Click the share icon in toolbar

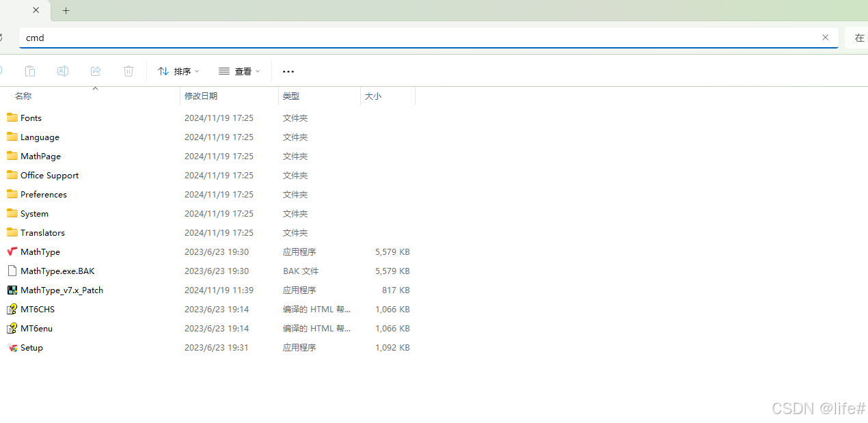[x=96, y=71]
